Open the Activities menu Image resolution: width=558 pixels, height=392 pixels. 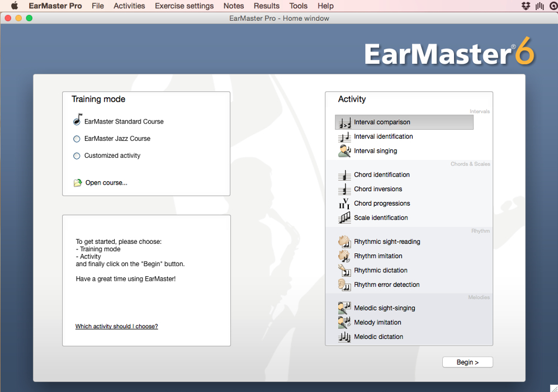(129, 6)
